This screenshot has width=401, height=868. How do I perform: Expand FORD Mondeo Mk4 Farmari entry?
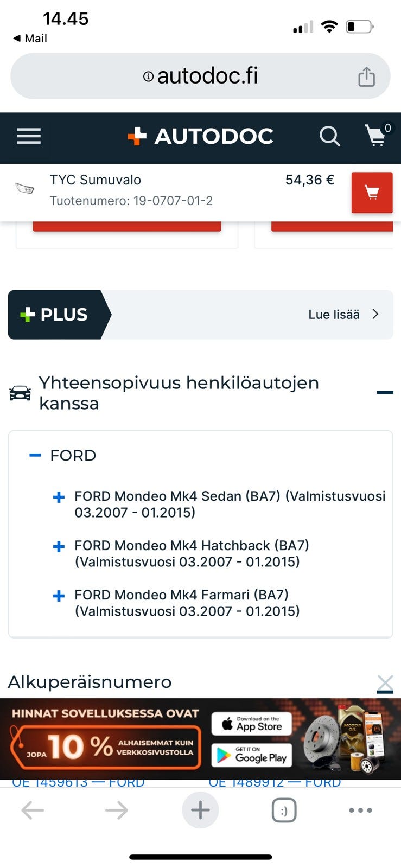pyautogui.click(x=59, y=596)
